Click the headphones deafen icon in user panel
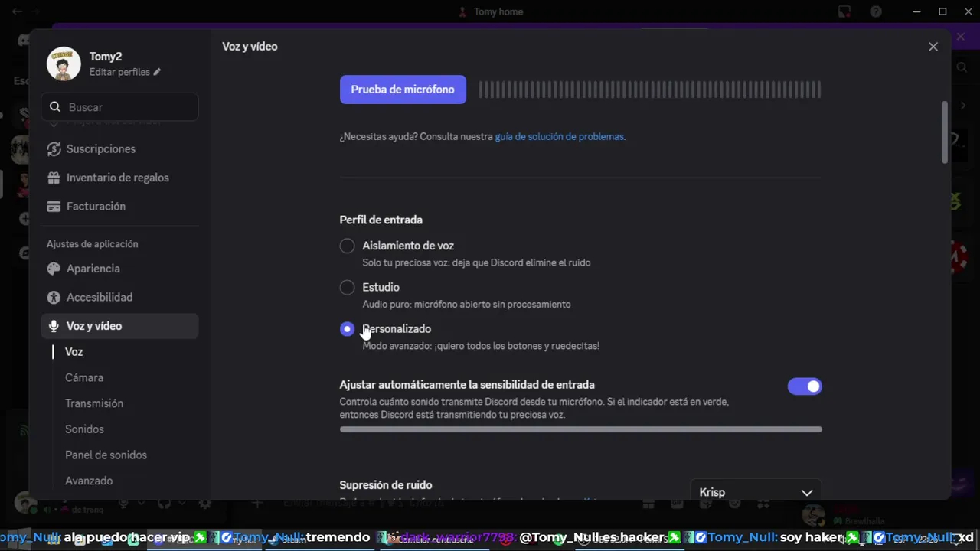Image resolution: width=980 pixels, height=551 pixels. coord(164,504)
